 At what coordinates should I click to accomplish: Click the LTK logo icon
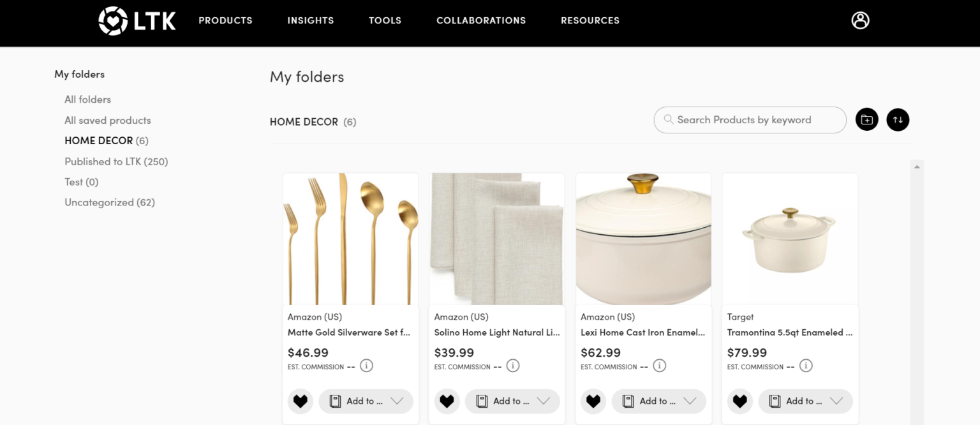tap(114, 20)
